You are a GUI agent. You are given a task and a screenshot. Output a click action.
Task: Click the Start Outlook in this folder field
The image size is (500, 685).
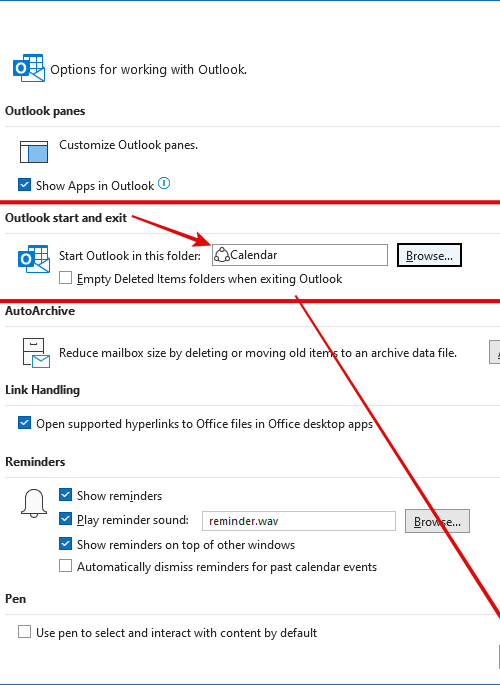tap(300, 255)
